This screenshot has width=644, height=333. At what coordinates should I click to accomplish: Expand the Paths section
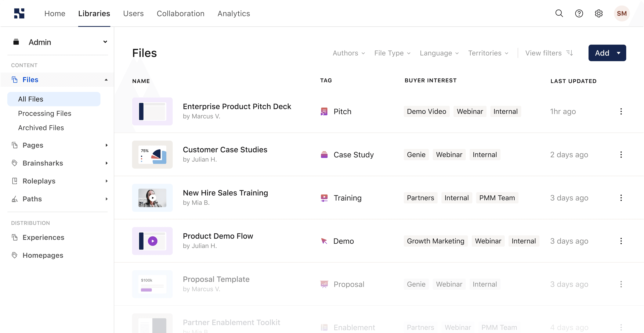[x=106, y=199]
